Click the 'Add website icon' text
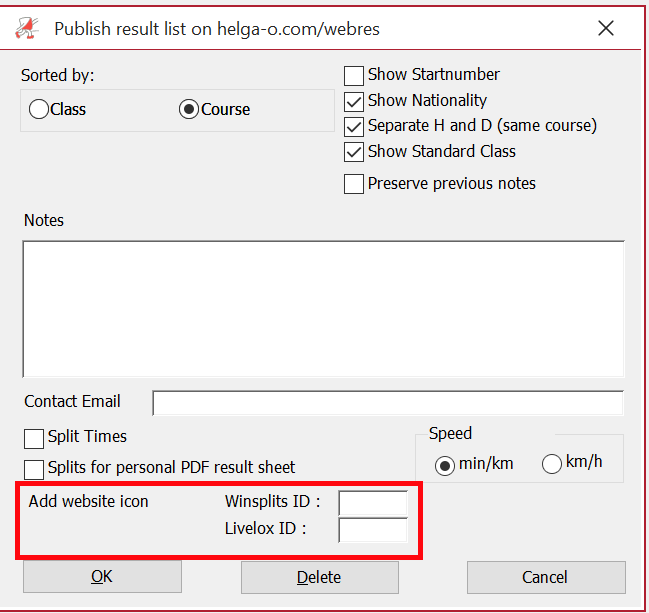The width and height of the screenshot is (649, 613). pyautogui.click(x=89, y=501)
